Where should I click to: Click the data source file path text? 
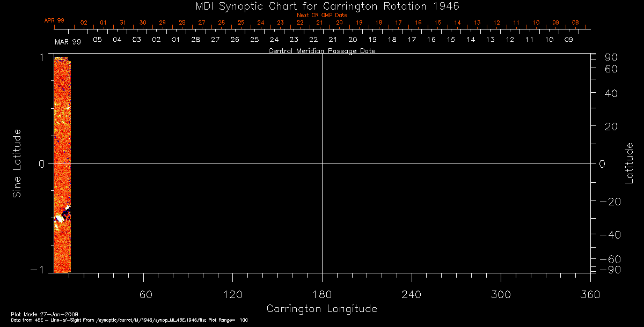(x=129, y=320)
